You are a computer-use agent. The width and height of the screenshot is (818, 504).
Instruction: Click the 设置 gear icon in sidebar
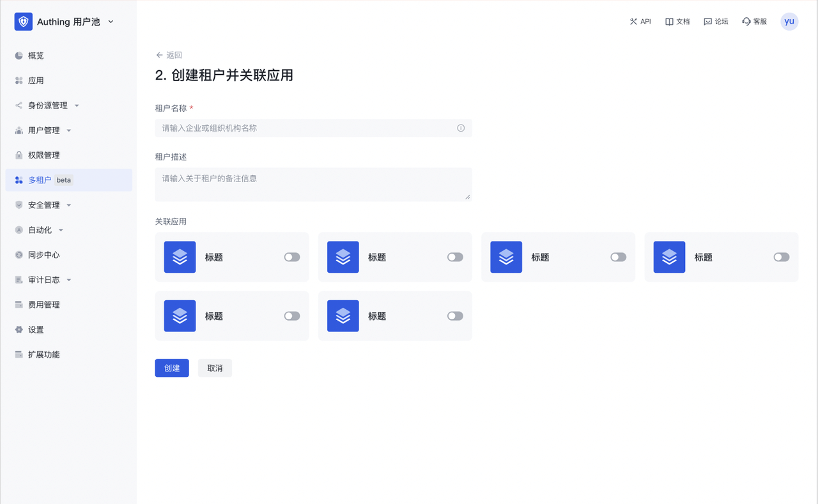(x=19, y=330)
